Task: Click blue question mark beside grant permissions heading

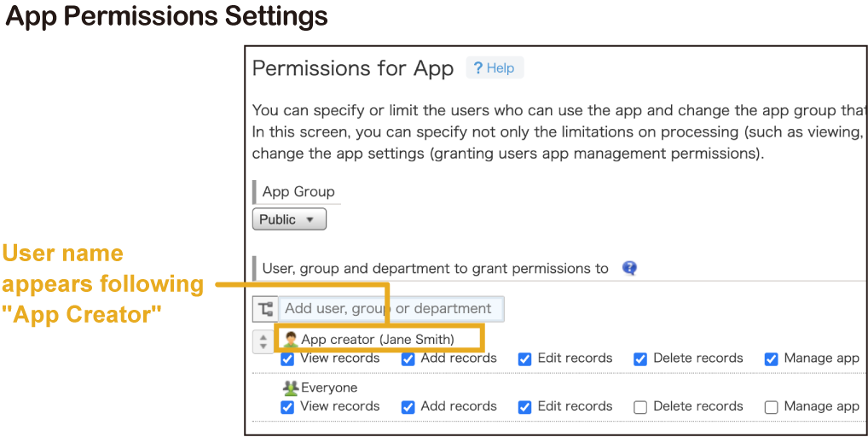Action: pyautogui.click(x=630, y=269)
